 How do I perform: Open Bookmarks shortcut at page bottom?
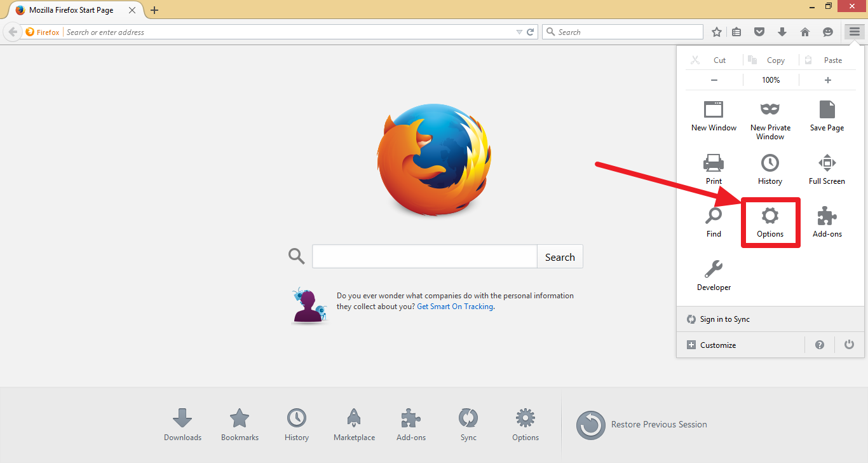(x=240, y=425)
